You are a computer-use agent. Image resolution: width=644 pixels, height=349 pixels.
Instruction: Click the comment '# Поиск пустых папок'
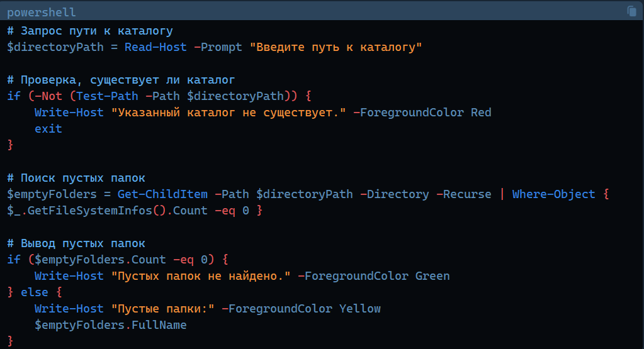coord(76,178)
